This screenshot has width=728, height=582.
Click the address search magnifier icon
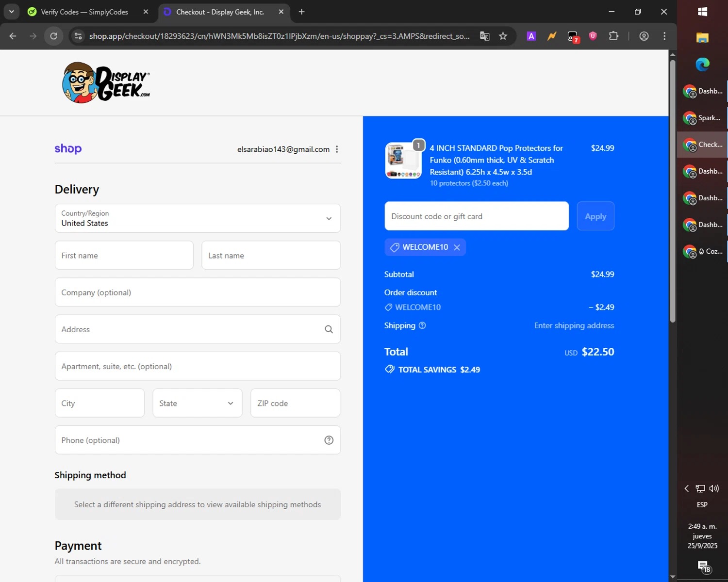point(329,329)
